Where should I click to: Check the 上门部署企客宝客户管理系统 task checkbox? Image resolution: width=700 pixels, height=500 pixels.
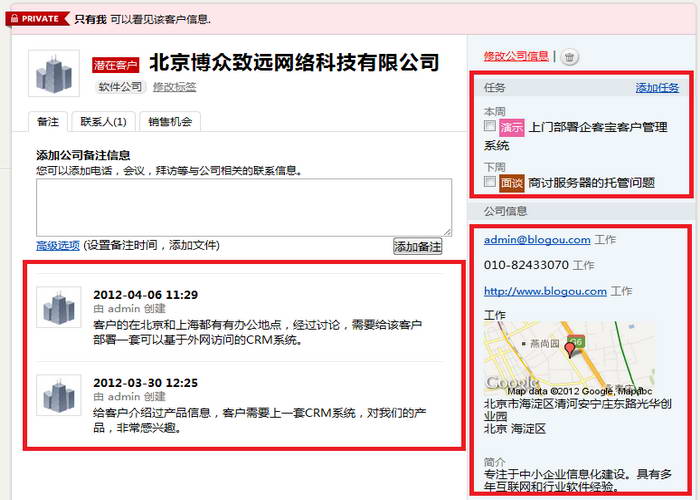490,126
